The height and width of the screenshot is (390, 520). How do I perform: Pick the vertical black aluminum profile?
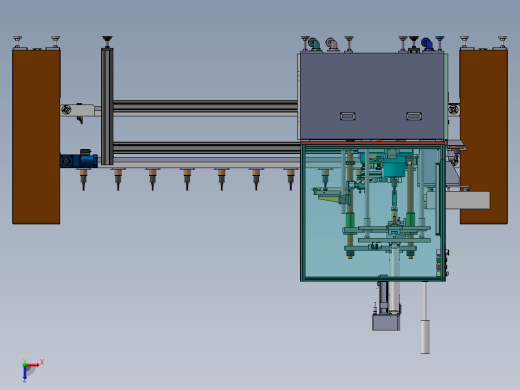[x=107, y=106]
